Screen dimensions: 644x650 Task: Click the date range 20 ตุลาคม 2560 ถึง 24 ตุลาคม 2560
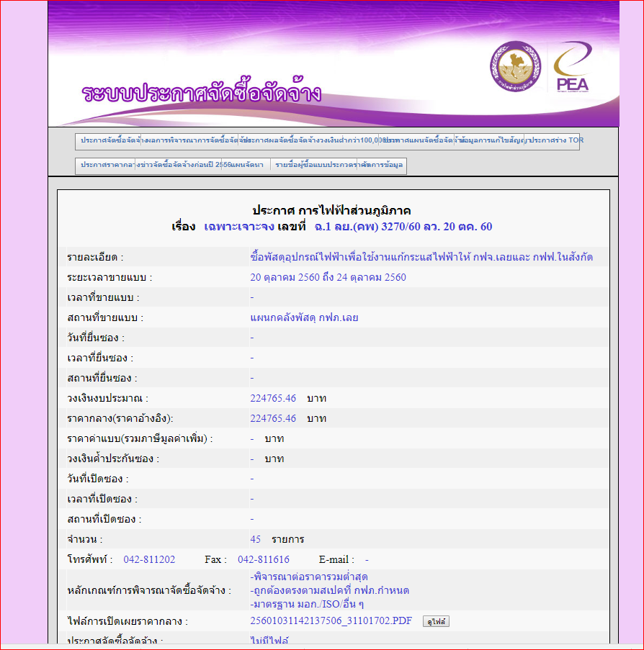pos(328,277)
